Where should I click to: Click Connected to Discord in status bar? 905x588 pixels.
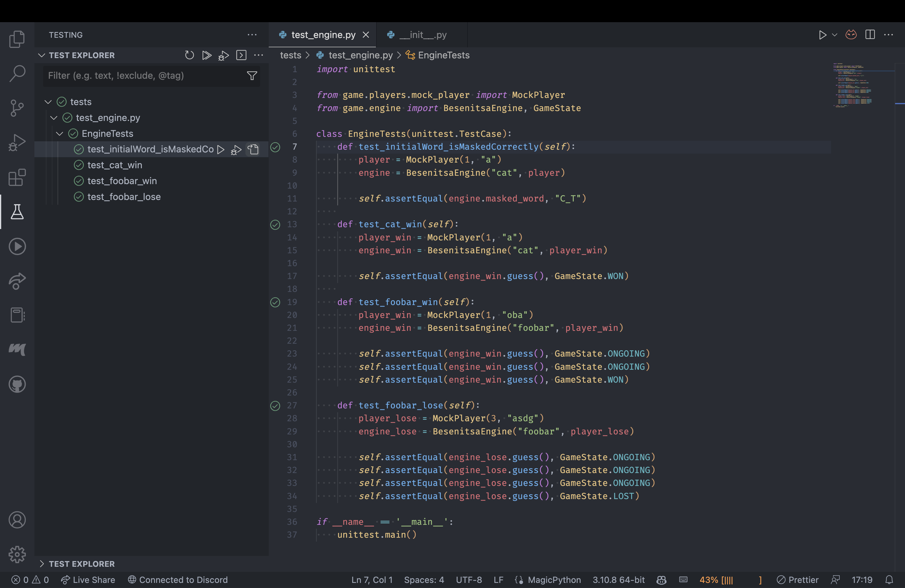point(177,580)
